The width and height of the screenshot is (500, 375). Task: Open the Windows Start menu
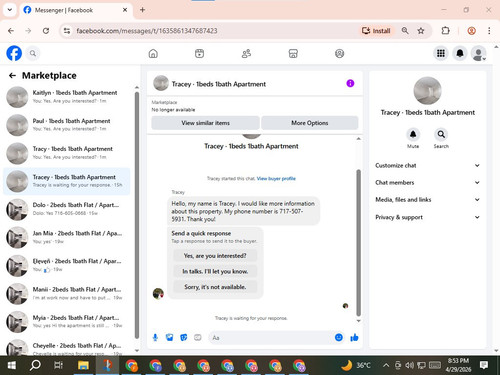pyautogui.click(x=11, y=365)
